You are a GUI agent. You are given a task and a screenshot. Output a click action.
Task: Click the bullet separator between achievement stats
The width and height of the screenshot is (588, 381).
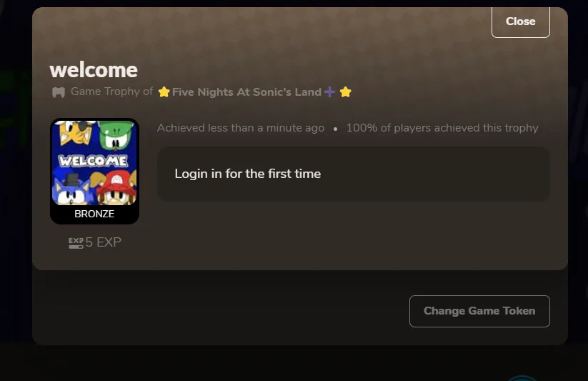coord(335,129)
